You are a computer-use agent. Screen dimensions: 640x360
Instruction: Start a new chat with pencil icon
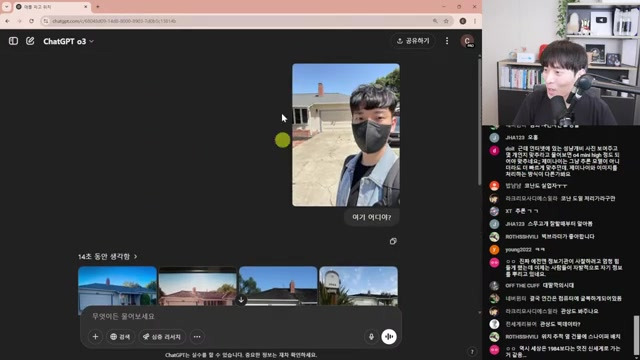(30, 41)
